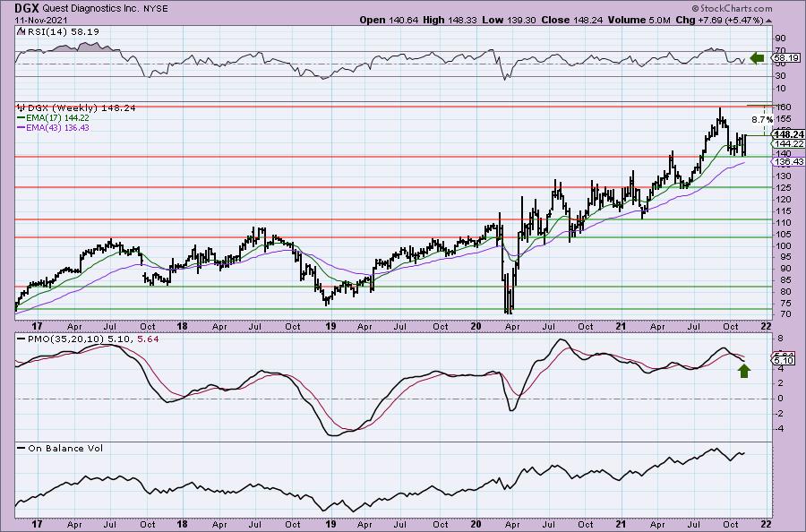Screen dimensions: 806x532
Task: Click the DGX (Weekly) 148.24 legend label
Action: [x=81, y=108]
